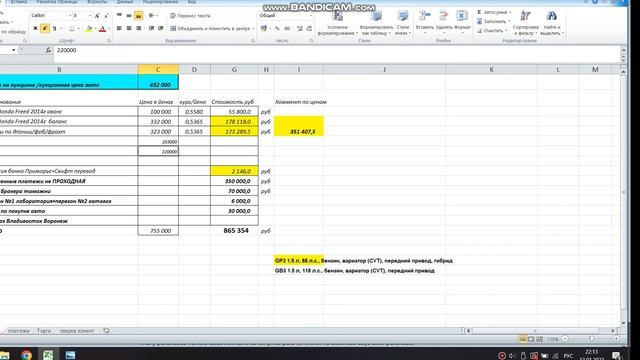Click the zoom slider handle
640x360 pixels.
[x=591, y=339]
